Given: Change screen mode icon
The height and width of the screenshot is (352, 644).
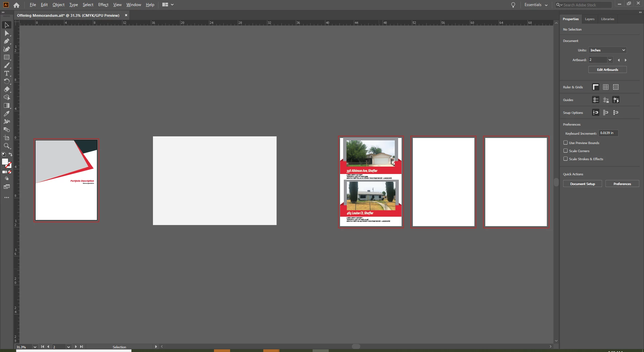Looking at the screenshot, I should [6, 187].
